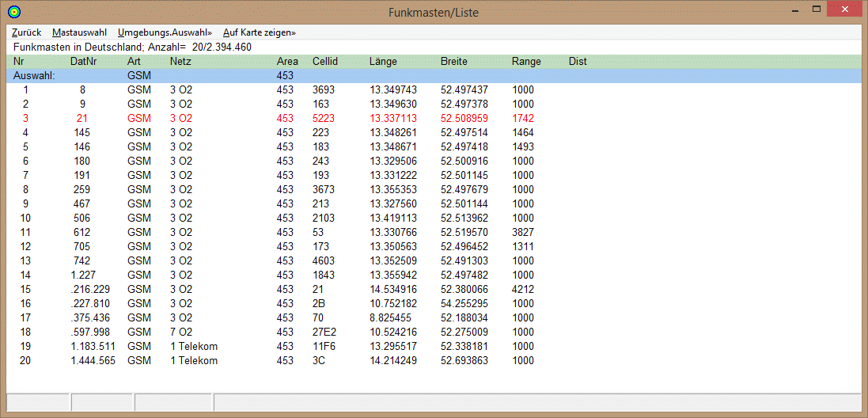Pick row 15 with DatNr .216.229

89,290
